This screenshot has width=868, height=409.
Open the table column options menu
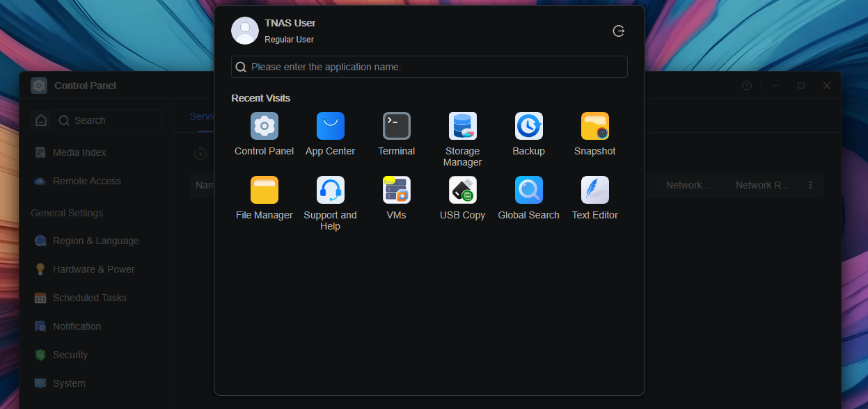coord(810,185)
